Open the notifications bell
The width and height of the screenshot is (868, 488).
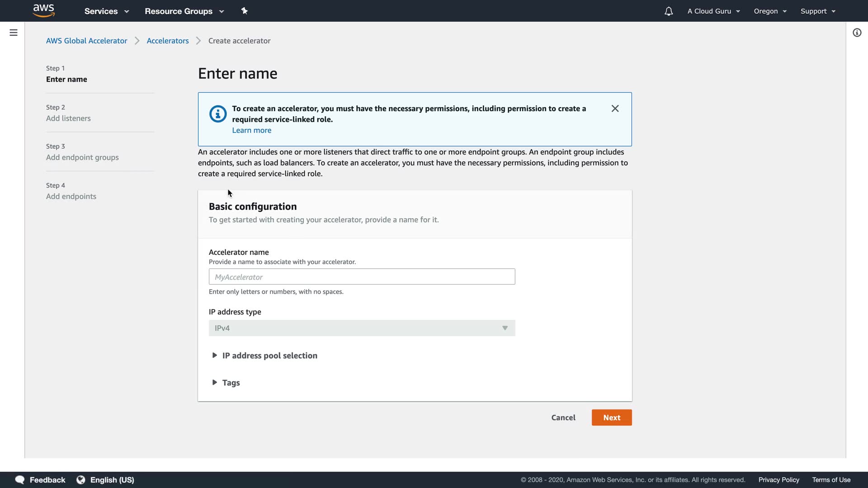coord(668,11)
